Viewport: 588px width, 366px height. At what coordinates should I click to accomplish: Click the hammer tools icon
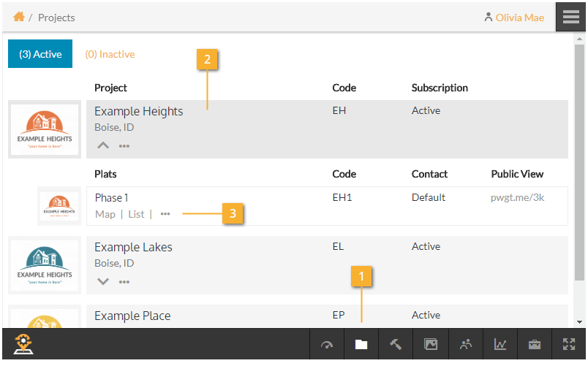(396, 345)
